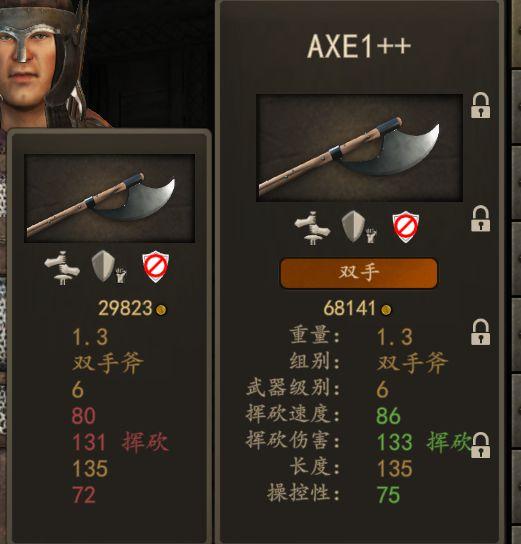Click the 挥砍速度 value 86
The width and height of the screenshot is (521, 544).
tap(388, 416)
